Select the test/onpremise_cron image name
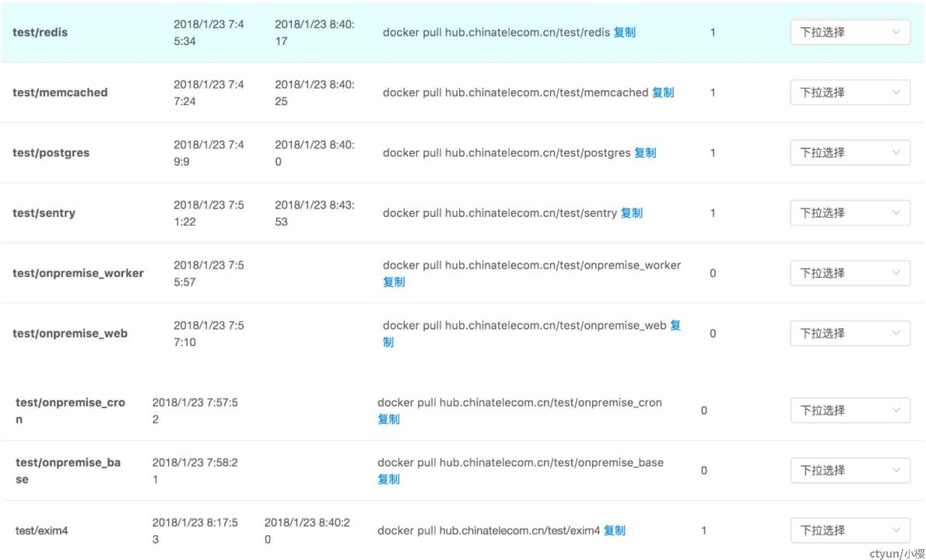 (x=70, y=411)
